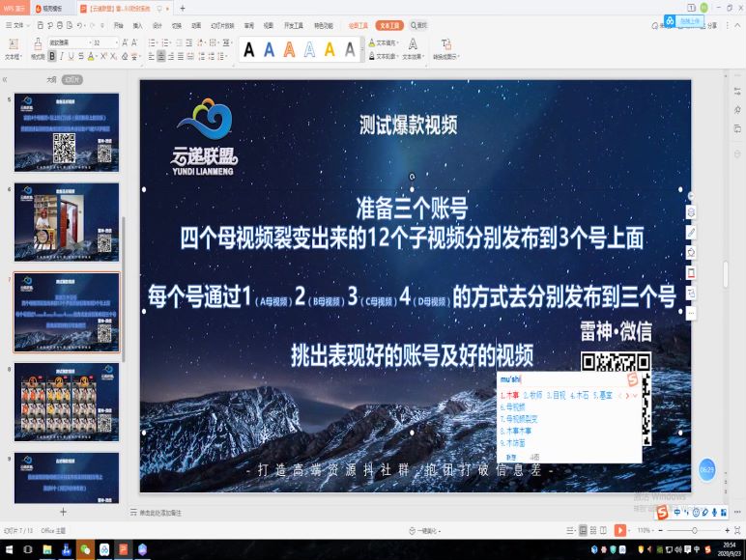Click the Text Effects A icon
This screenshot has height=560, width=746.
coord(413,44)
